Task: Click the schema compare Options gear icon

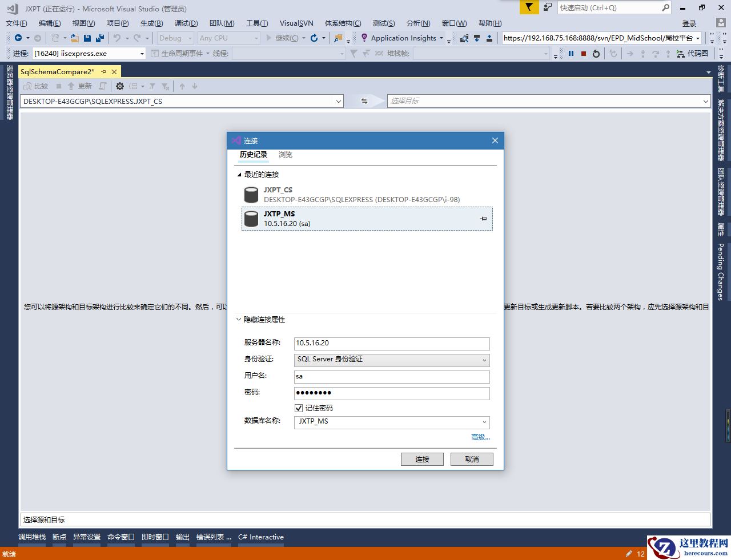Action: [x=120, y=86]
